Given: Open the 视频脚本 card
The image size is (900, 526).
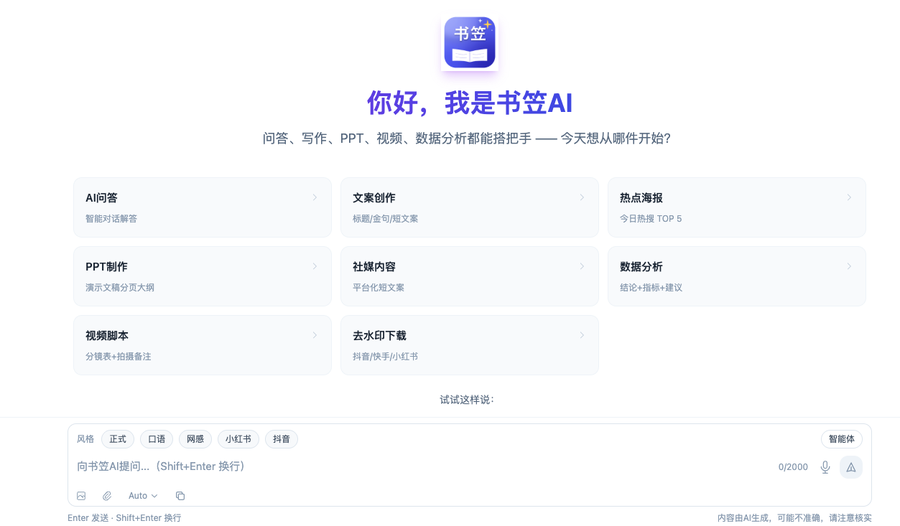Looking at the screenshot, I should pos(202,345).
